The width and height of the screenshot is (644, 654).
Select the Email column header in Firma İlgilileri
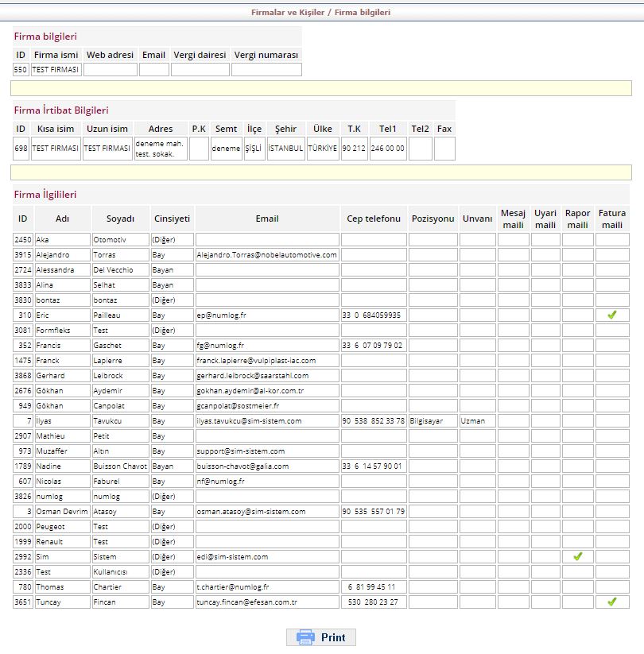coord(267,219)
